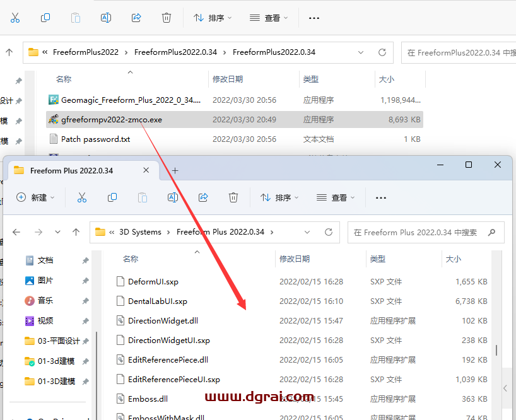Refresh the front window folder view

(x=329, y=232)
